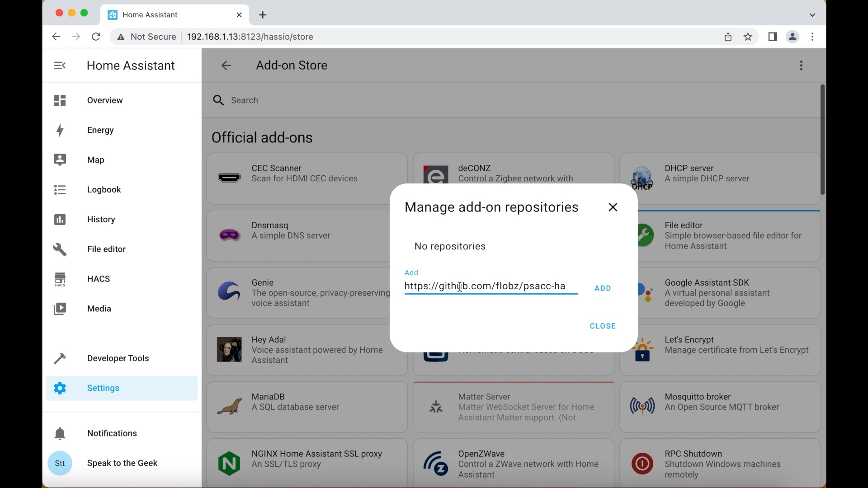Image resolution: width=868 pixels, height=488 pixels.
Task: Click the add-on store page scrollbar
Action: click(x=822, y=140)
